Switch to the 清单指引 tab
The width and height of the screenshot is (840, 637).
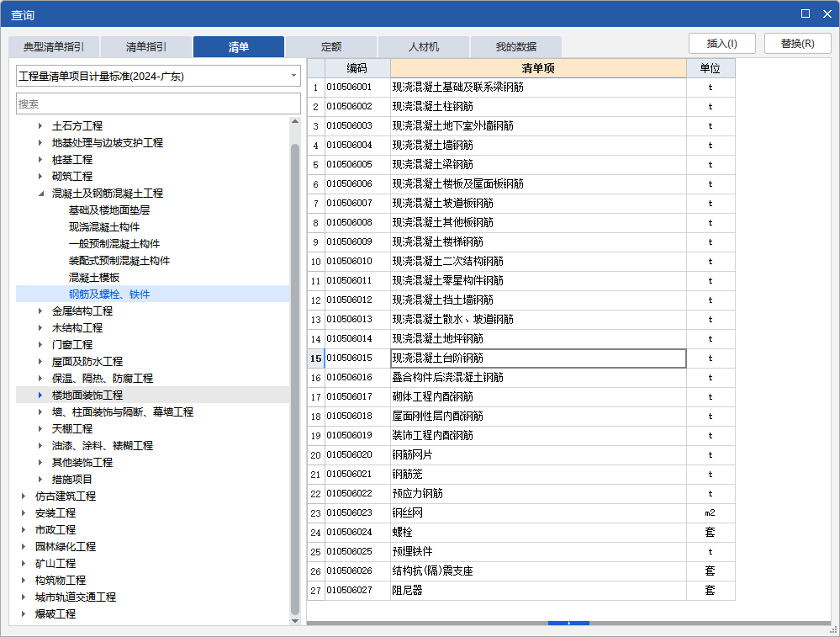click(x=145, y=47)
